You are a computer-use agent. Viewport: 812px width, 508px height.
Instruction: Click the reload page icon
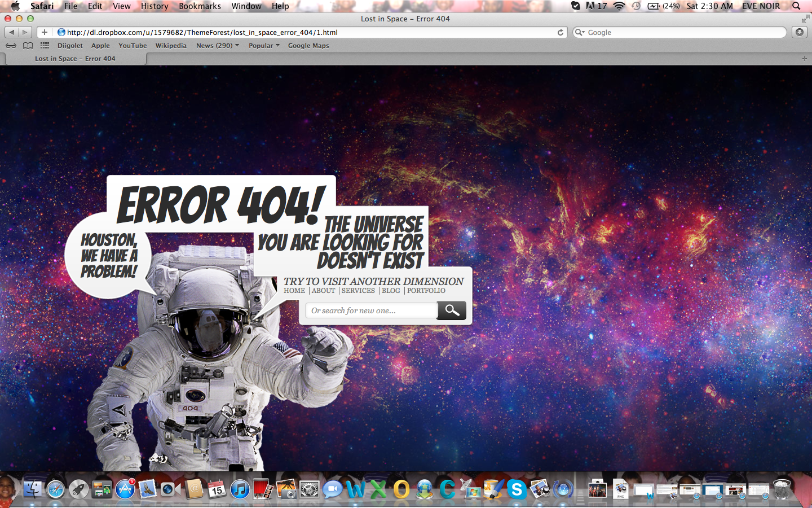tap(560, 32)
